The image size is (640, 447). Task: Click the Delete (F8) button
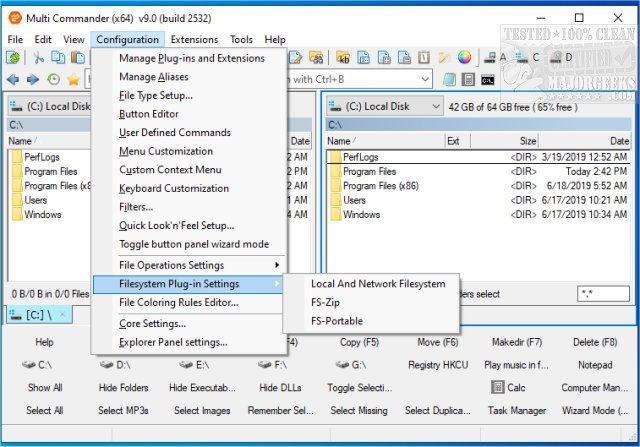[x=595, y=342]
